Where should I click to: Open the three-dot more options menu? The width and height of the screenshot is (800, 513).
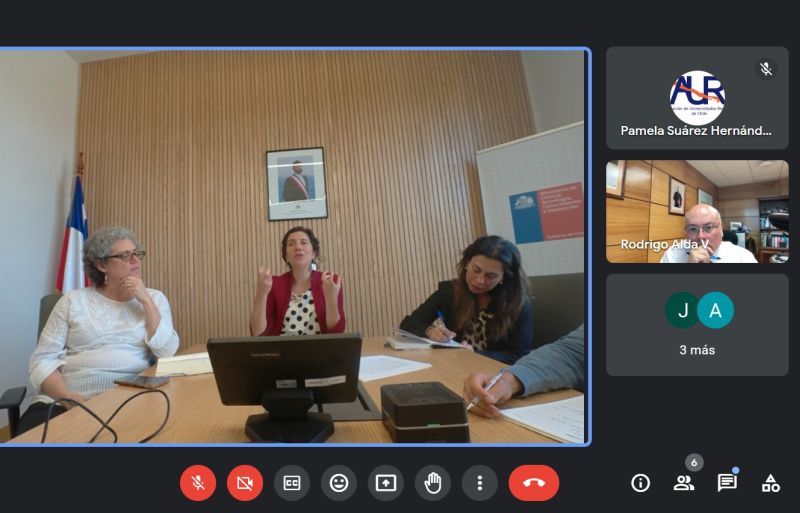tap(479, 483)
